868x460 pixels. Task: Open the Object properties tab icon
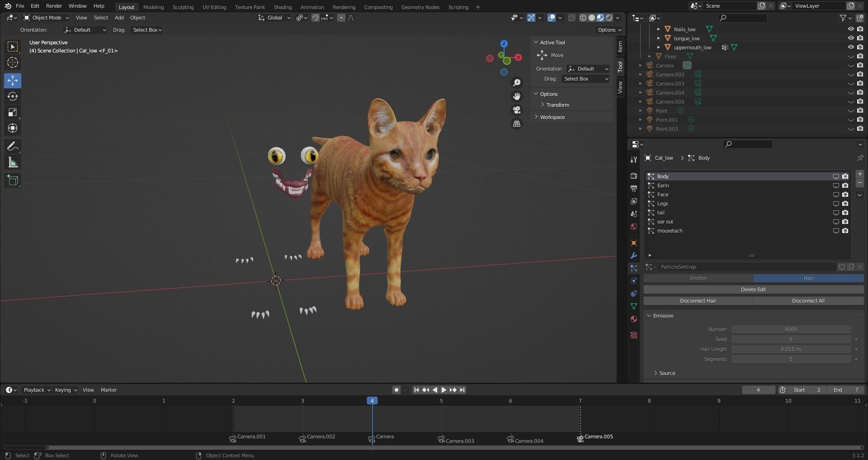(634, 243)
